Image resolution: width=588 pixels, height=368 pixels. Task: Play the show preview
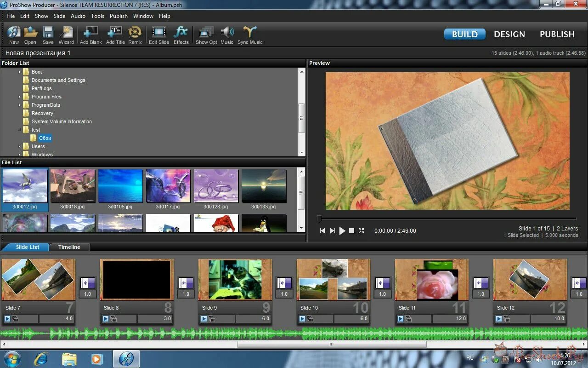coord(342,231)
